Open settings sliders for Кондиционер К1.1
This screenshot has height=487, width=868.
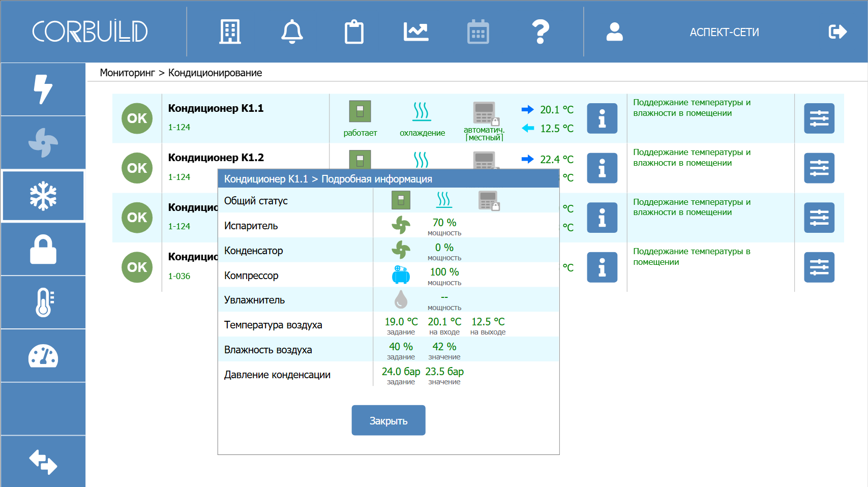[x=819, y=118]
